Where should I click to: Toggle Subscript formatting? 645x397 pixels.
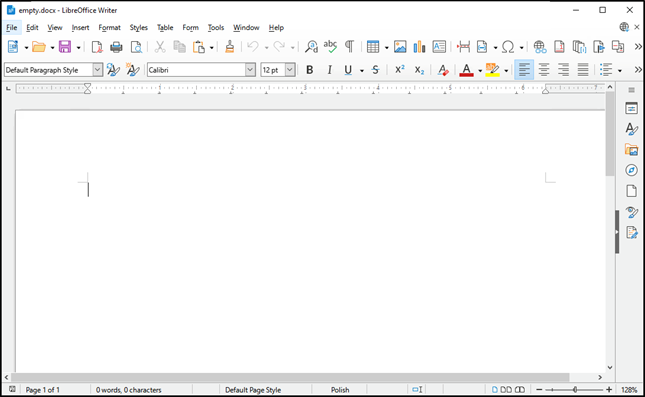tap(419, 70)
